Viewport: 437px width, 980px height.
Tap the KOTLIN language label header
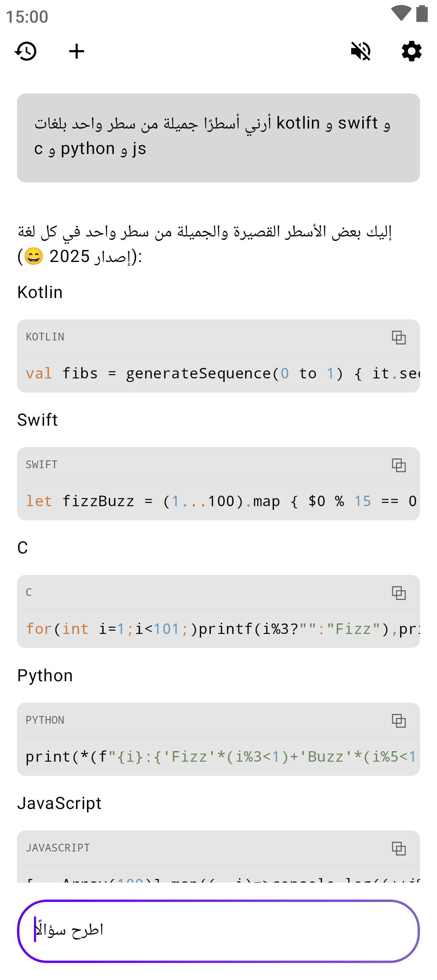tap(45, 337)
